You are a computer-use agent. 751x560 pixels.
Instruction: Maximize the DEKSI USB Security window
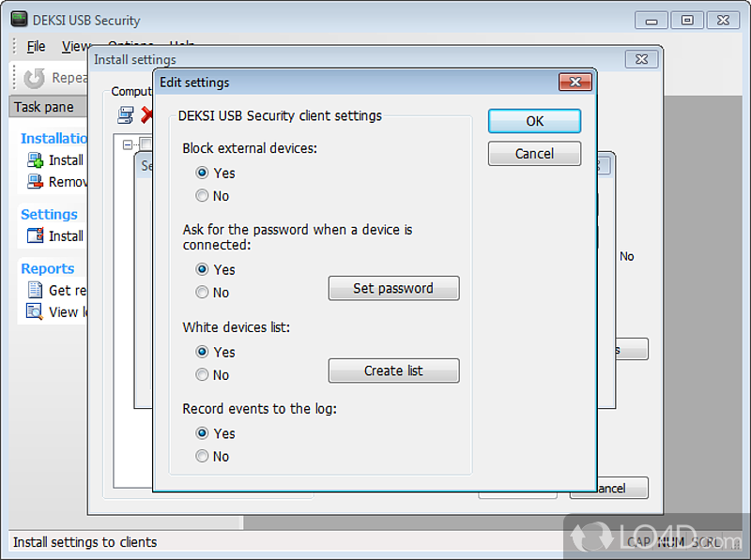[687, 21]
